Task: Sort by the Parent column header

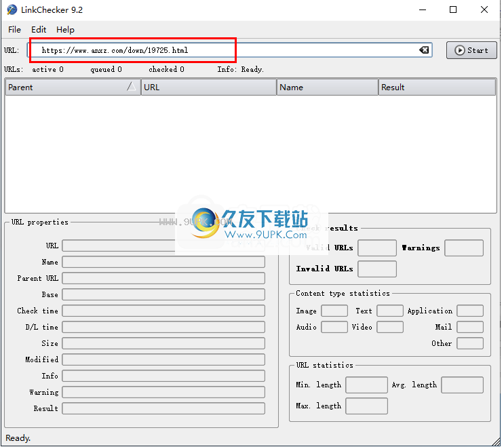Action: pos(73,87)
